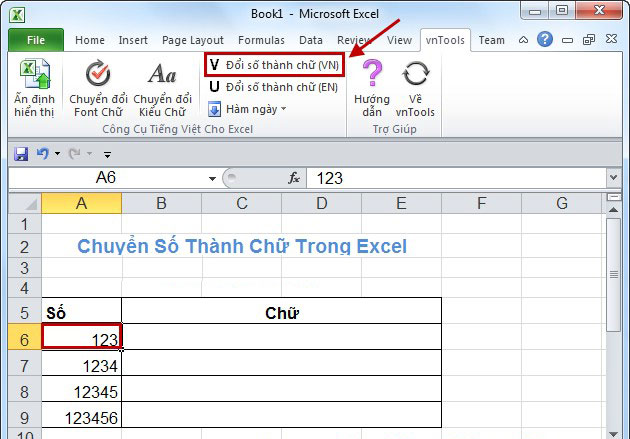The height and width of the screenshot is (439, 630).
Task: Expand the Redo history dropdown
Action: (89, 153)
